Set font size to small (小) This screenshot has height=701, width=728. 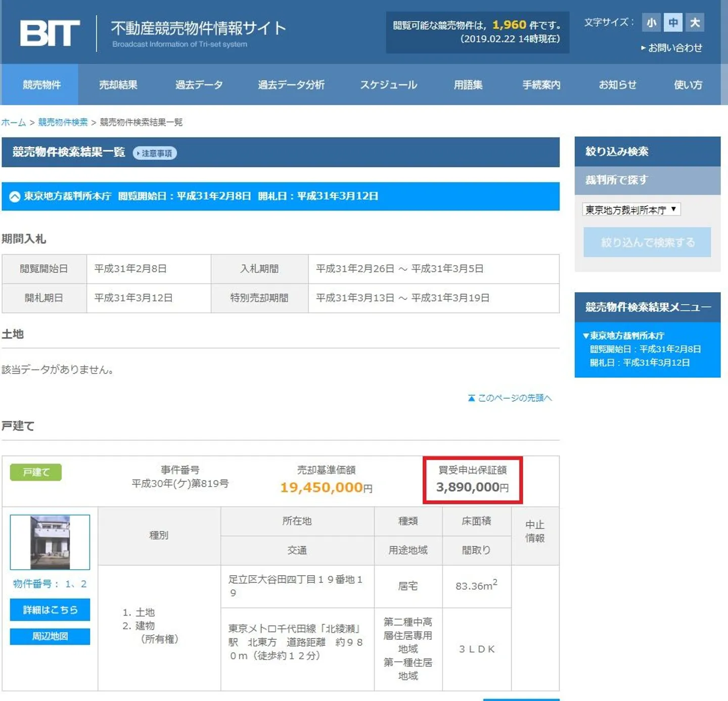(651, 23)
